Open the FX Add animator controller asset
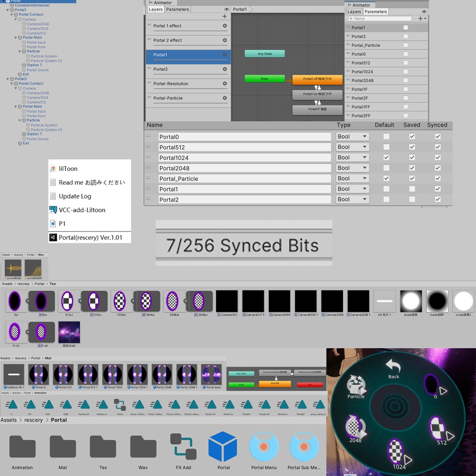The width and height of the screenshot is (476, 476). tap(183, 446)
